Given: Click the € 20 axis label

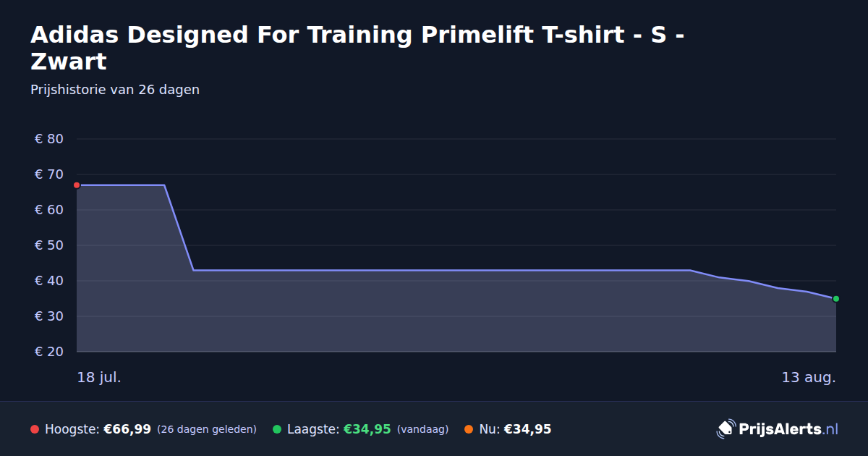Looking at the screenshot, I should (49, 352).
